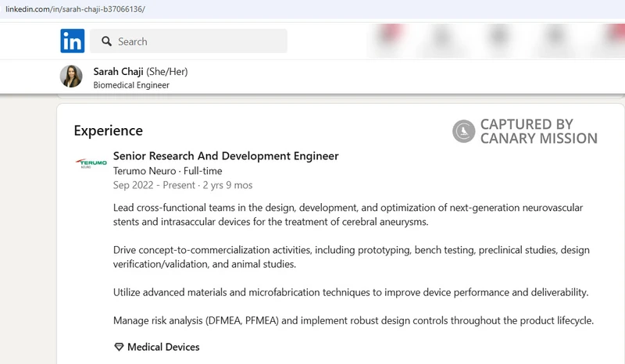
Task: Click the Canary Mission bird icon
Action: click(x=463, y=131)
